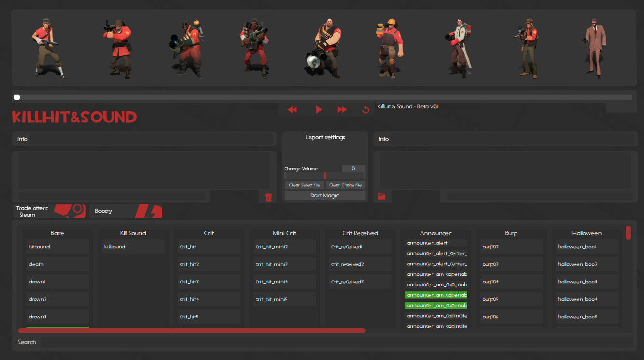Click the rewind playback icon

292,109
